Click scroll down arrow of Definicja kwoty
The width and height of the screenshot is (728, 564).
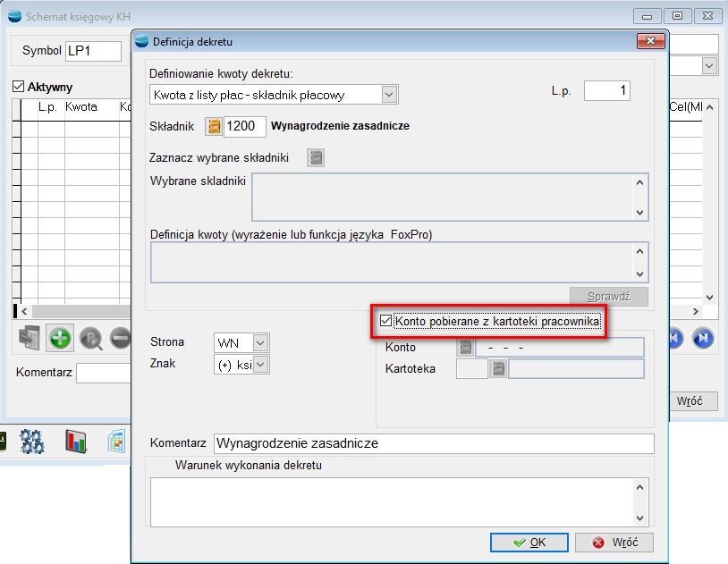[639, 274]
